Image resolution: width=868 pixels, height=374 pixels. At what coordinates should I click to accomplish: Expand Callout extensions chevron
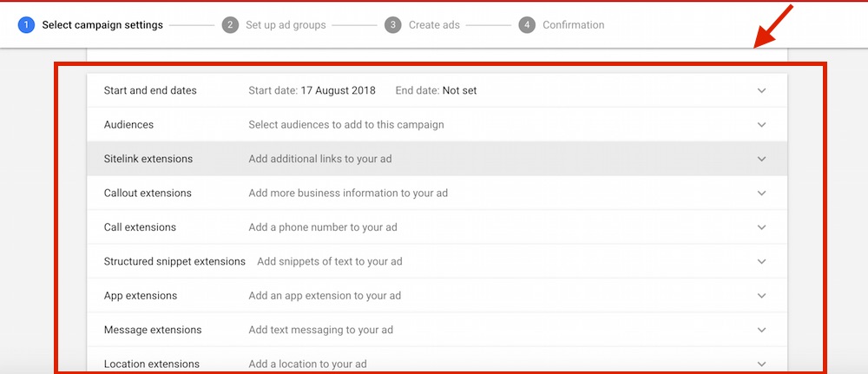(x=762, y=194)
